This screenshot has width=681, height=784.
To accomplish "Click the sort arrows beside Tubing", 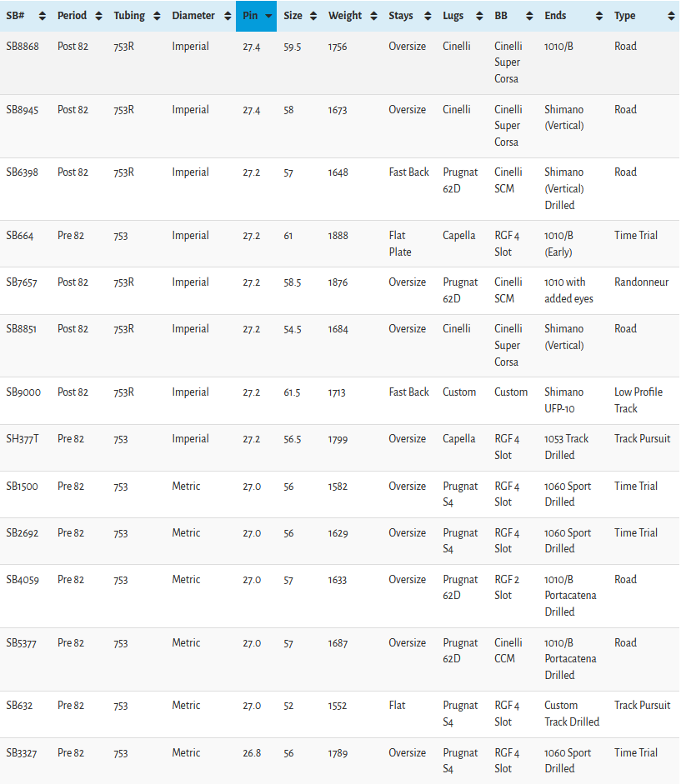I will click(x=157, y=16).
